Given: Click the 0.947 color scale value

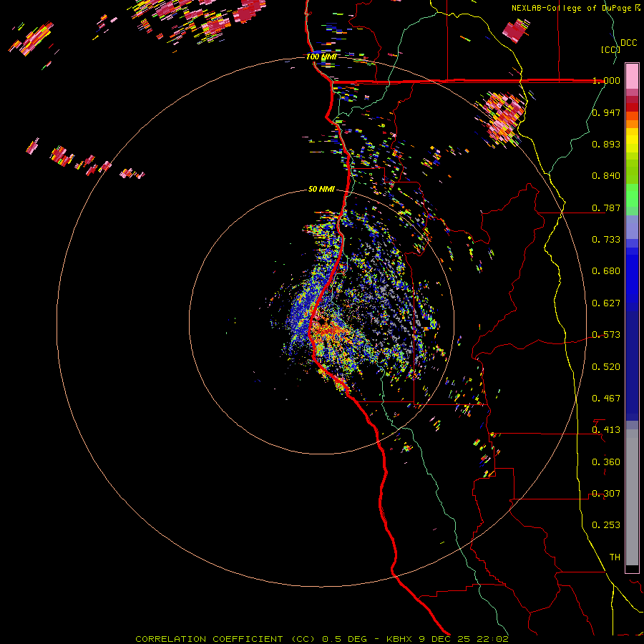Looking at the screenshot, I should click(x=606, y=112).
